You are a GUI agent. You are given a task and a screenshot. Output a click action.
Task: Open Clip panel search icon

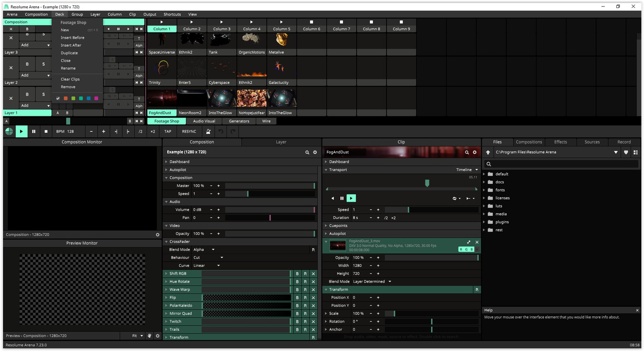[x=467, y=152]
